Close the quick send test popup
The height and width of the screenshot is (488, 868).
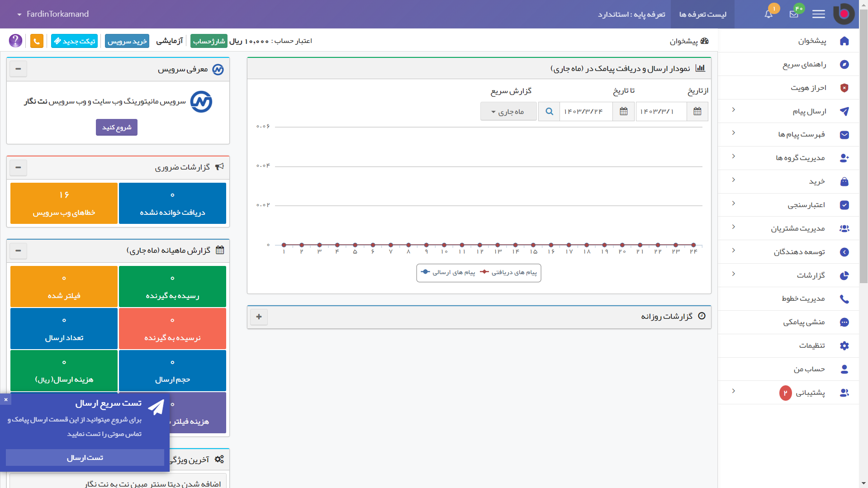[x=6, y=400]
